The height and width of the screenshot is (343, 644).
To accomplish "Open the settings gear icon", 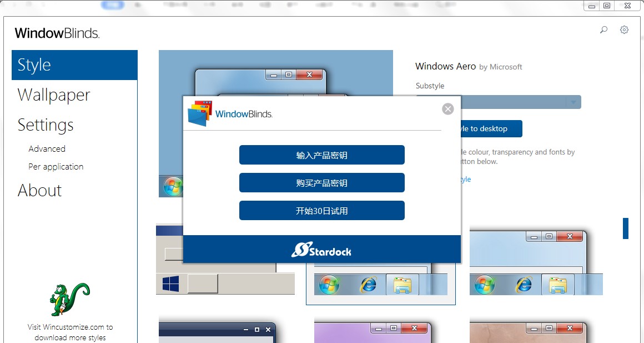I will 624,29.
